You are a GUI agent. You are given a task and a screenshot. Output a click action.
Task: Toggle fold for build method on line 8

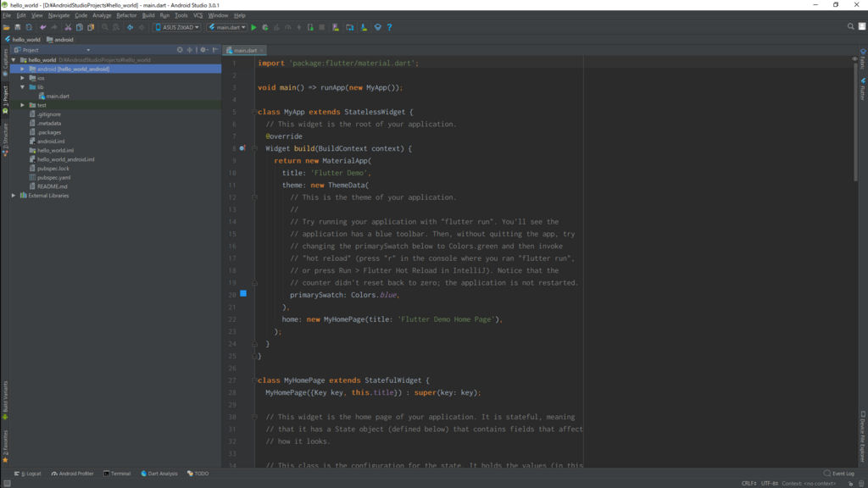point(254,148)
